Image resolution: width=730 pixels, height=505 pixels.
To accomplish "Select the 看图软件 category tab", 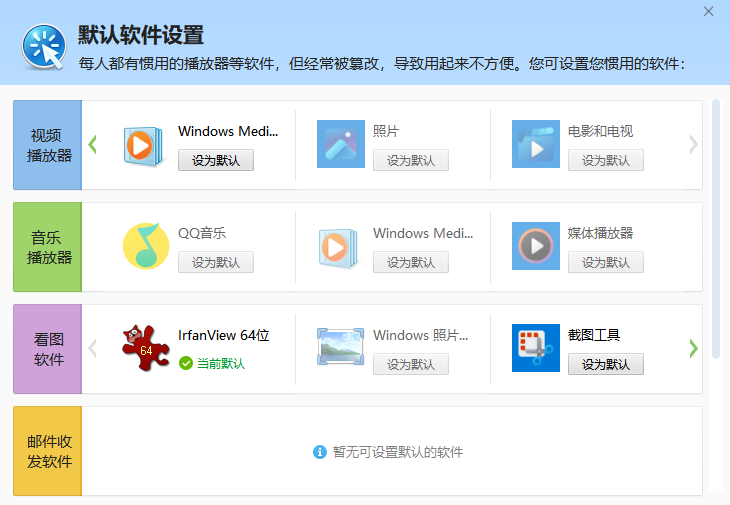I will (47, 349).
